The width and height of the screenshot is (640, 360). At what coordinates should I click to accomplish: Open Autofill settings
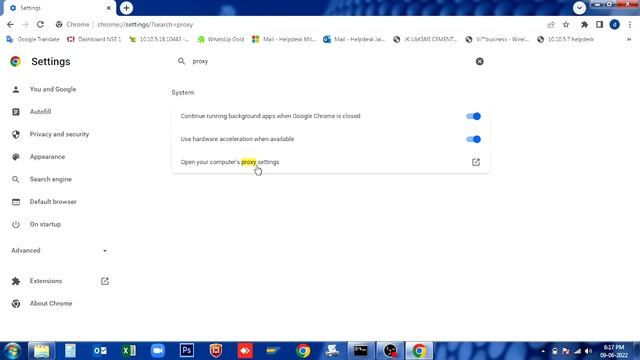[40, 112]
